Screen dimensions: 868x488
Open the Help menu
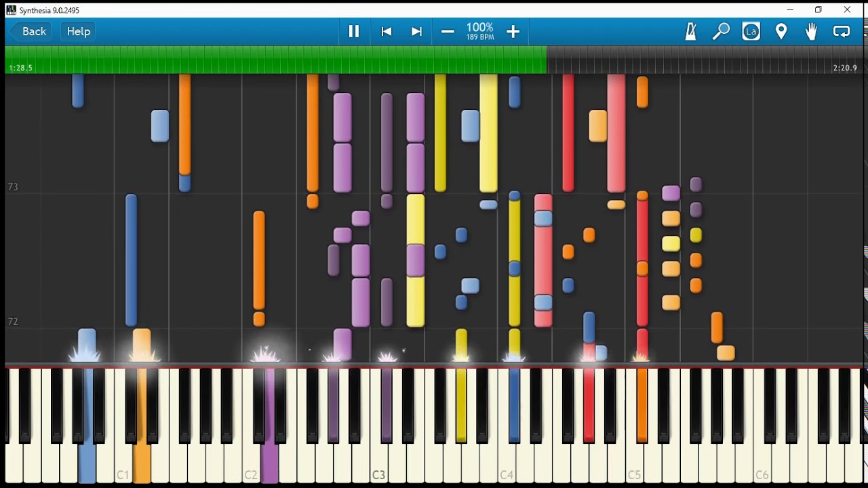[x=79, y=31]
